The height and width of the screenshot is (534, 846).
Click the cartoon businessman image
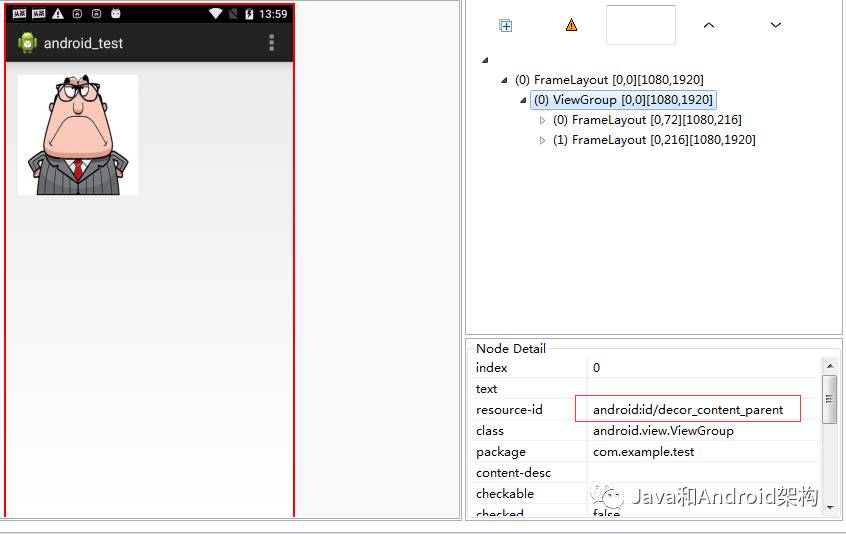(78, 135)
